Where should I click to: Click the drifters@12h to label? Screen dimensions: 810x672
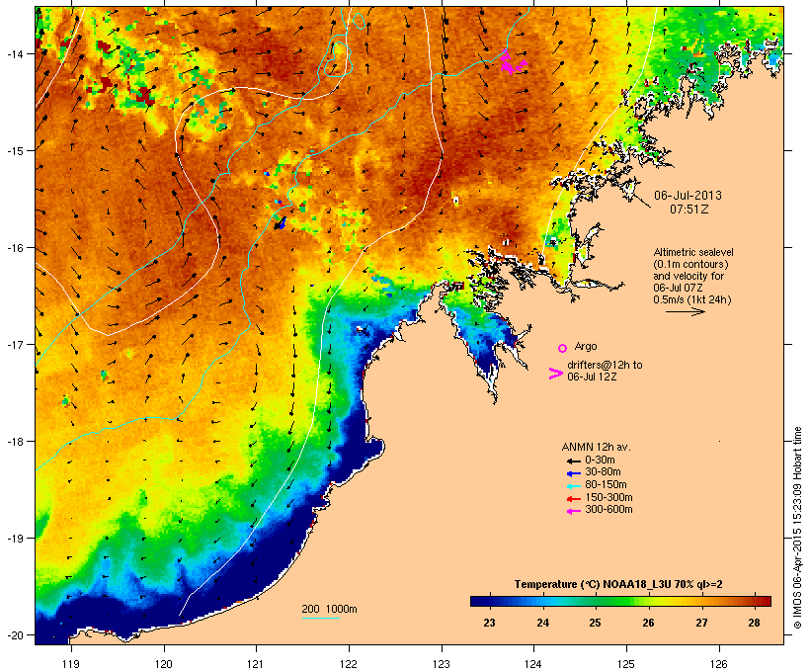coord(605,365)
